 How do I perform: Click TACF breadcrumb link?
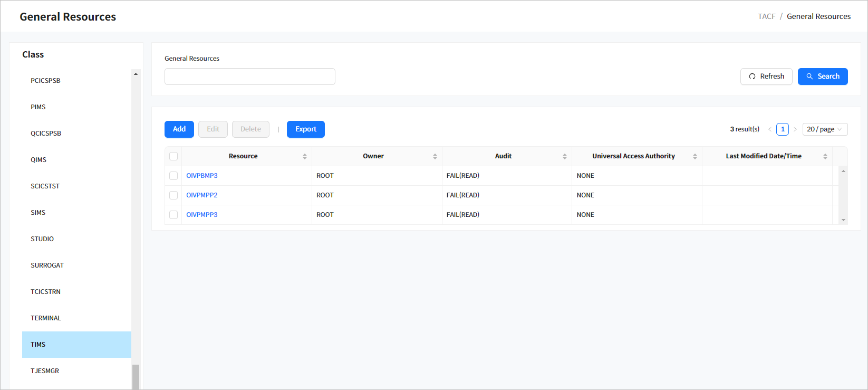[x=766, y=16]
